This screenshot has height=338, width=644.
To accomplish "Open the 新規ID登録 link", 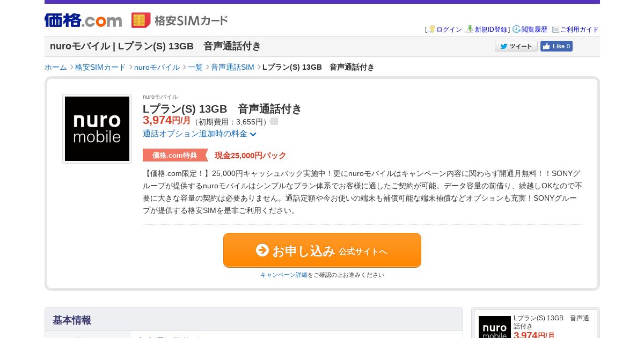I will tap(491, 30).
